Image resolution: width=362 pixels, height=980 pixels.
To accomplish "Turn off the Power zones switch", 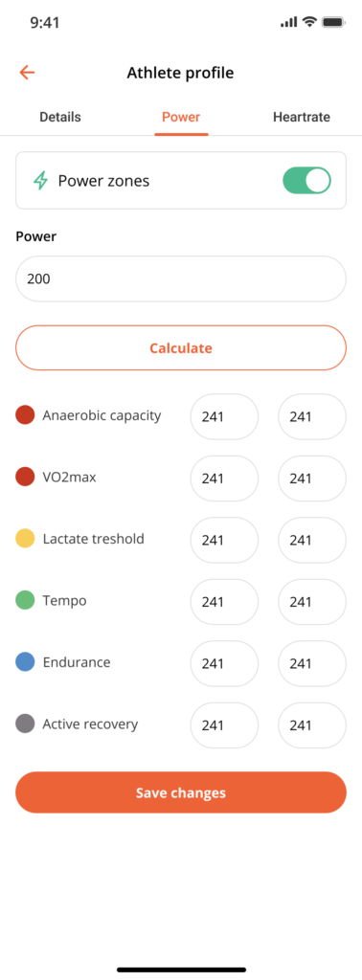I will point(307,181).
